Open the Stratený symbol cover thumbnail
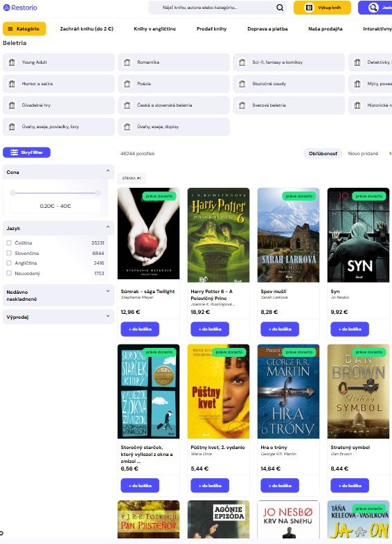This screenshot has width=392, height=544. click(358, 392)
